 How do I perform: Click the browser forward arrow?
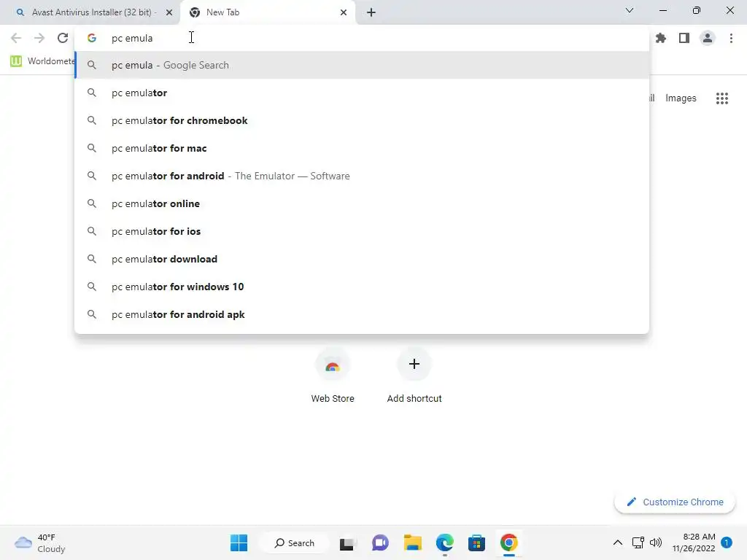pyautogui.click(x=39, y=38)
